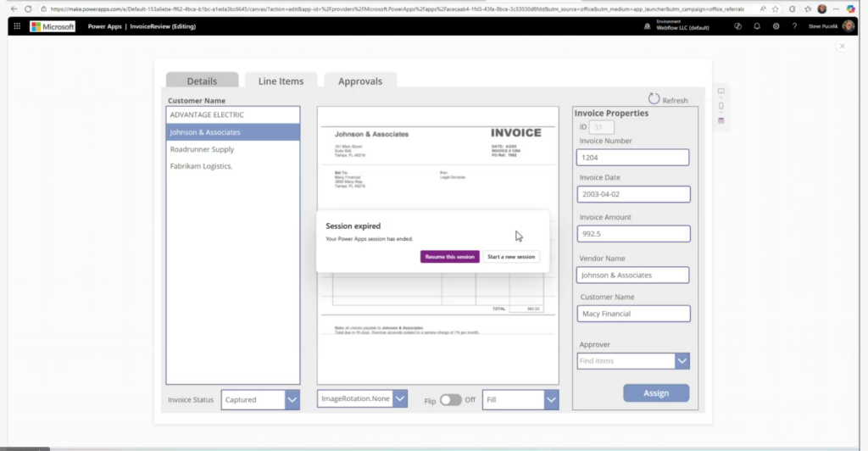Click the environment icon beside Webflow LLC
Screen dimensions: 868x451
[x=647, y=26]
